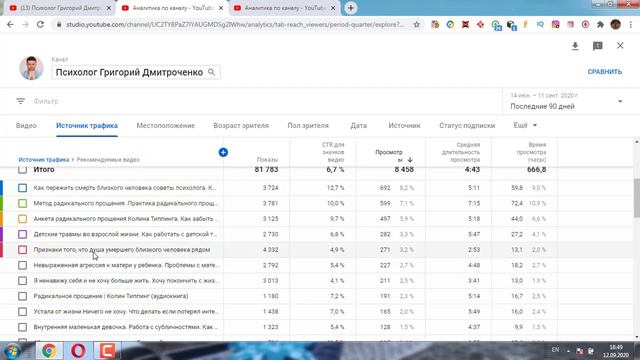Open Устала от жизни Ничего не хочу title
640x360 pixels.
pos(126,311)
